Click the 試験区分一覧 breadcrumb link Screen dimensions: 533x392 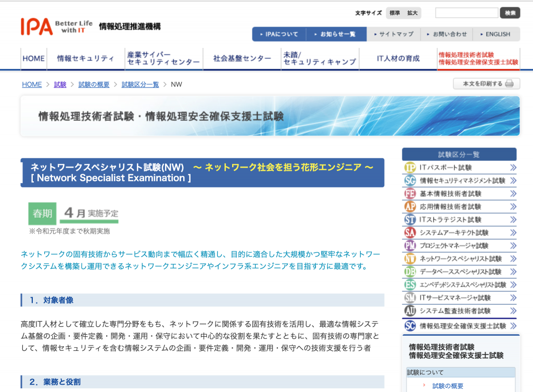[140, 84]
